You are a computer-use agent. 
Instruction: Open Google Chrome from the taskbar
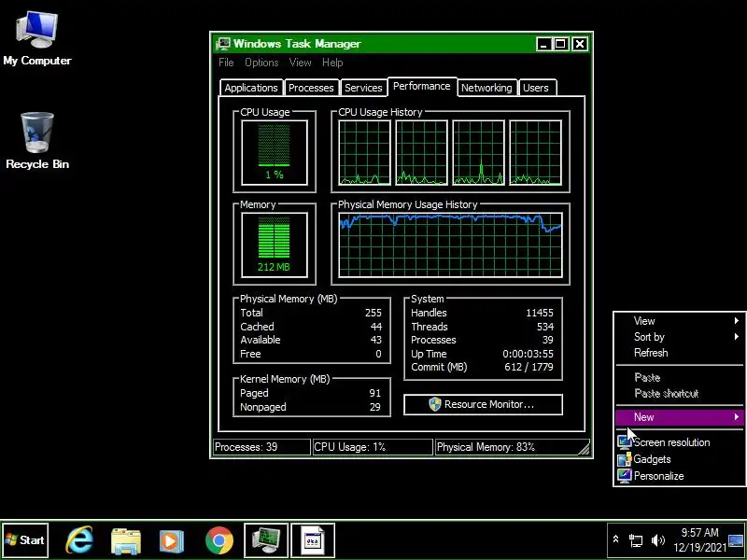pos(219,540)
